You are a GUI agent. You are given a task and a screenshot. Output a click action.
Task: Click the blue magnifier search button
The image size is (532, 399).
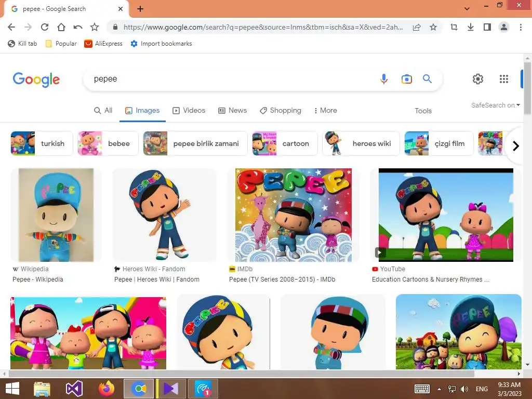coord(427,79)
